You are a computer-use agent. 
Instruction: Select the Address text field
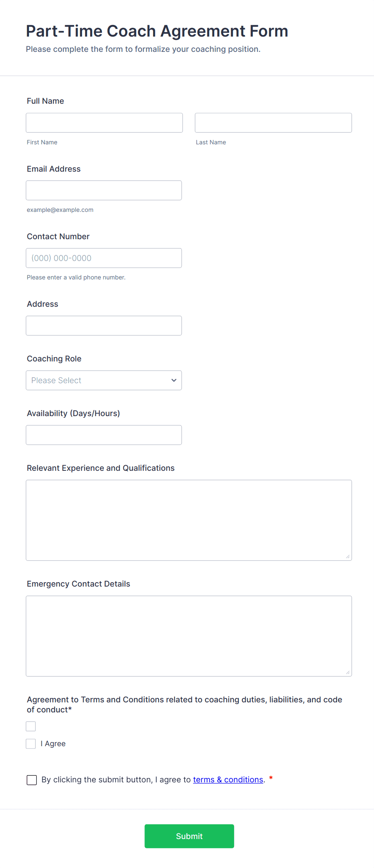tap(104, 326)
